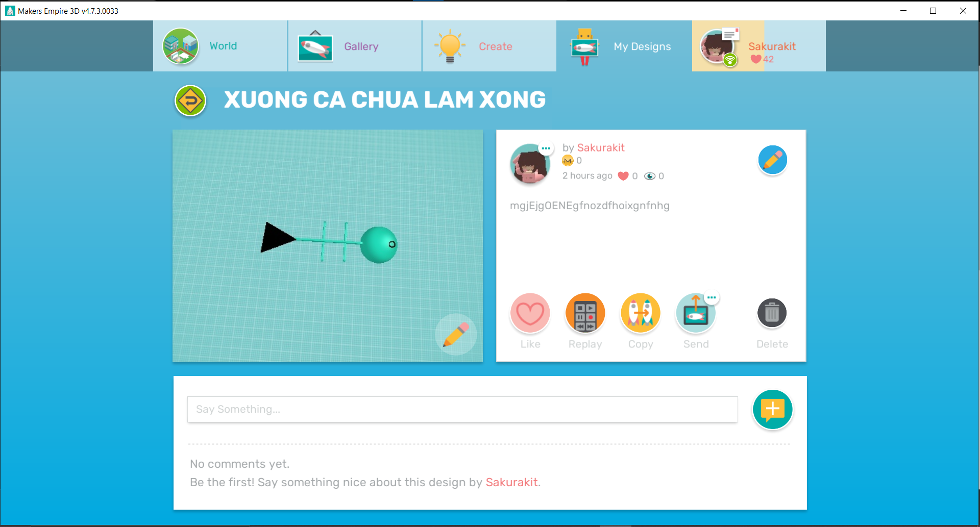Click pencil icon on design preview
The height and width of the screenshot is (527, 980).
coord(456,335)
